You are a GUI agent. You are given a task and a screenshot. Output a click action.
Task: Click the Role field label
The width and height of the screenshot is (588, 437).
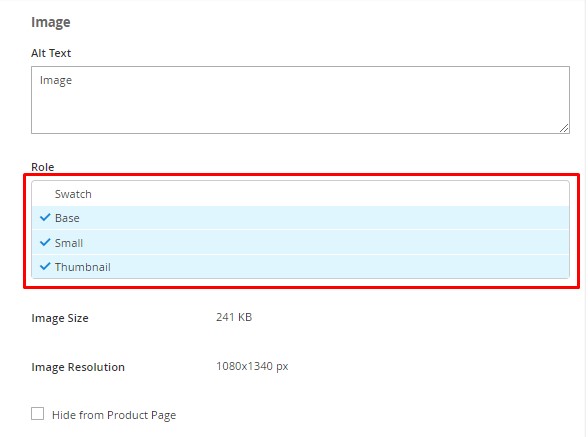[43, 167]
